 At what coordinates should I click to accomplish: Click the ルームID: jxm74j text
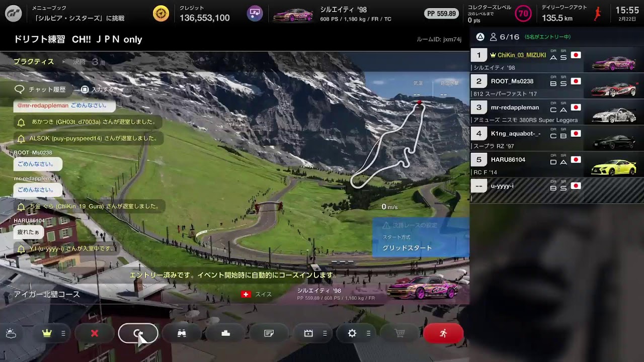(439, 39)
